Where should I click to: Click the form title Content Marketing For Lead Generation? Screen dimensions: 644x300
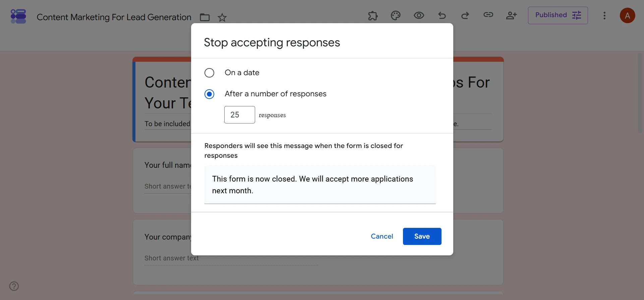point(114,17)
